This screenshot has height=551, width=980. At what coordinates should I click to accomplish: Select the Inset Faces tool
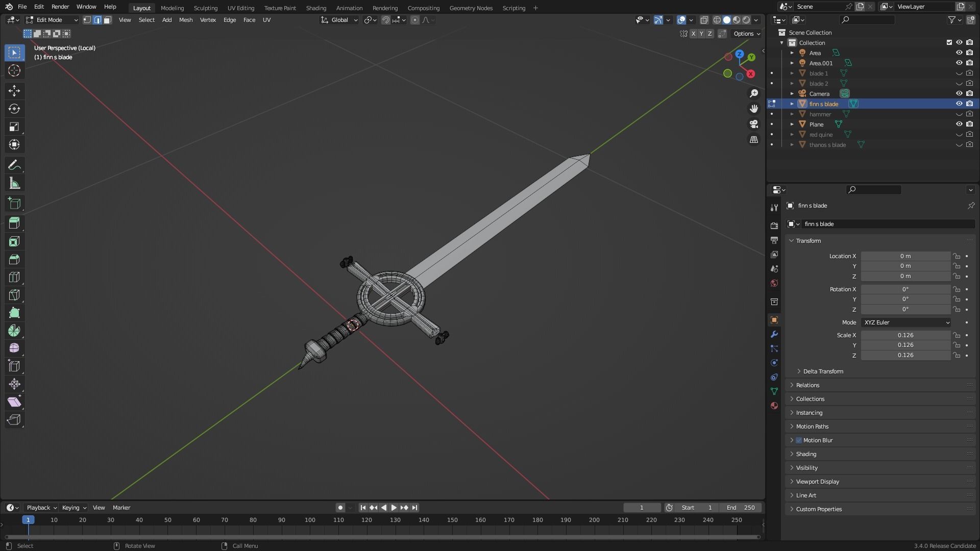[14, 241]
